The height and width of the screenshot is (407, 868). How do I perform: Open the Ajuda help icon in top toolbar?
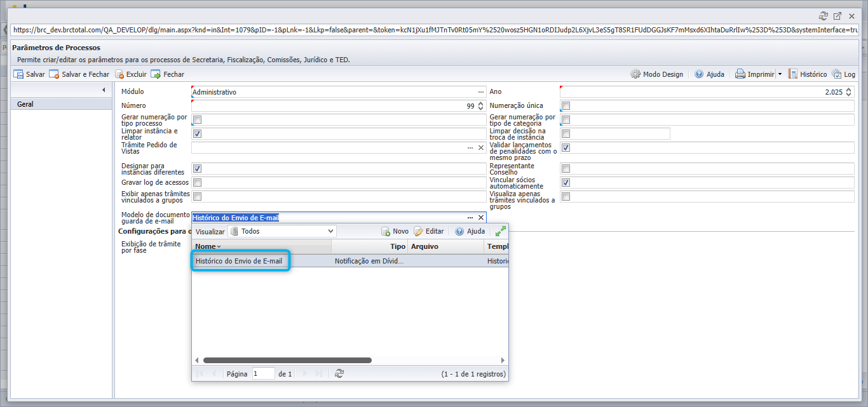pyautogui.click(x=699, y=74)
